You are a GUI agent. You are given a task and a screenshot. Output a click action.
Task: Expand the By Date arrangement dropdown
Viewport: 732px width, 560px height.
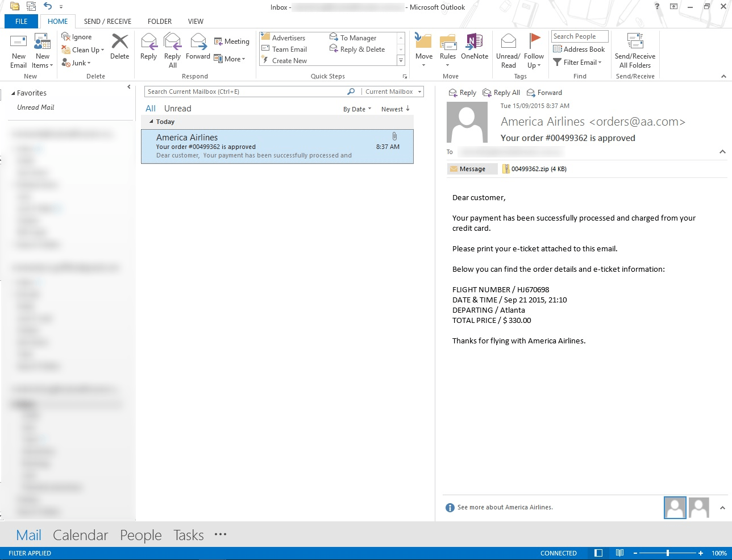click(357, 109)
